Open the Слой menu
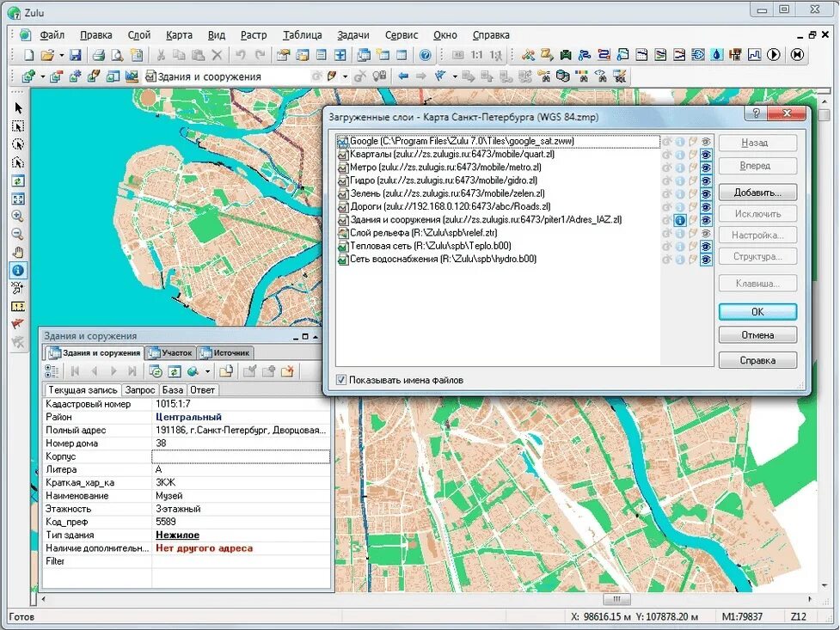 [138, 35]
